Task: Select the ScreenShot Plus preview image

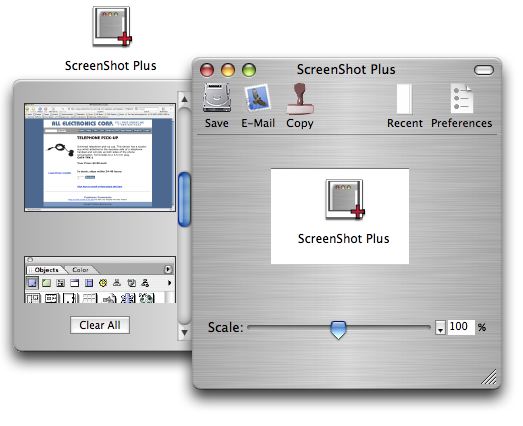Action: [340, 217]
